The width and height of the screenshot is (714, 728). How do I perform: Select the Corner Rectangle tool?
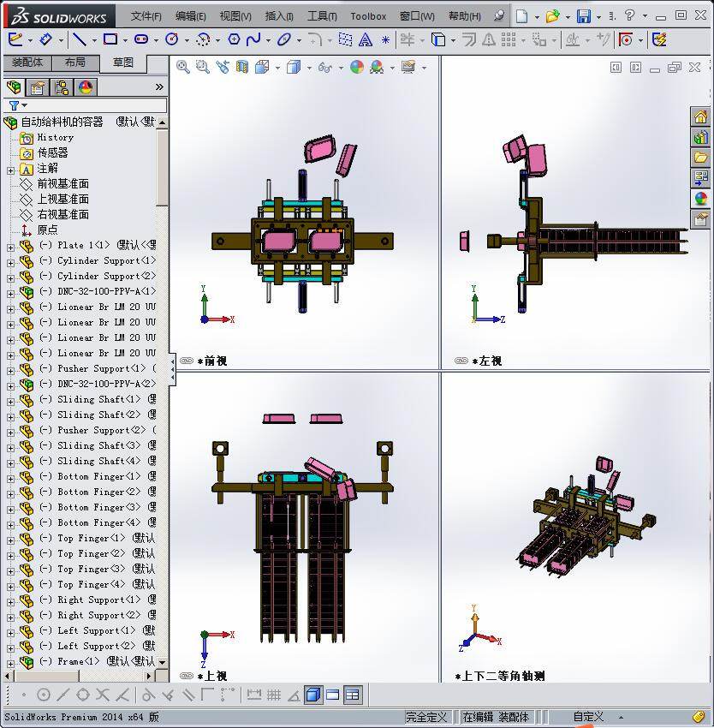tap(110, 40)
